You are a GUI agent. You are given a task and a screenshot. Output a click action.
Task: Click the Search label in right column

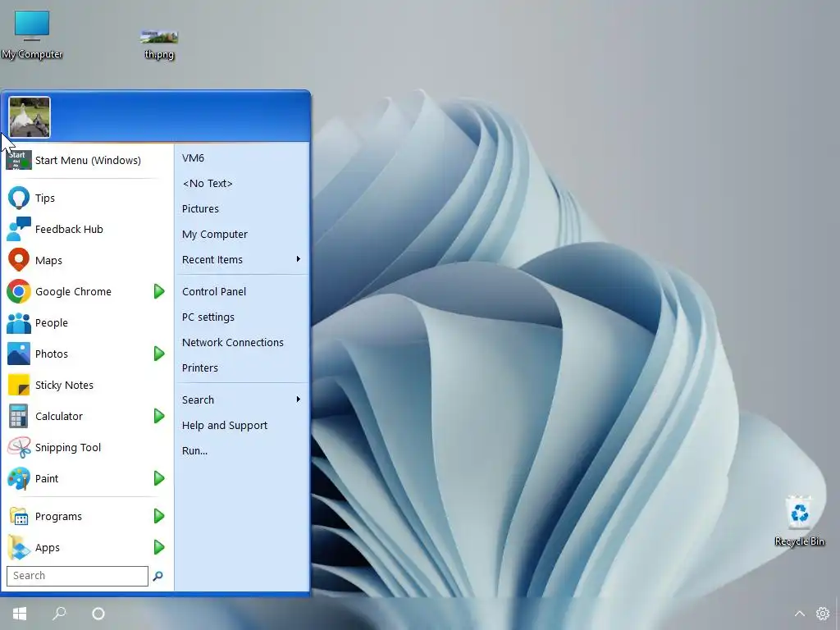(198, 400)
